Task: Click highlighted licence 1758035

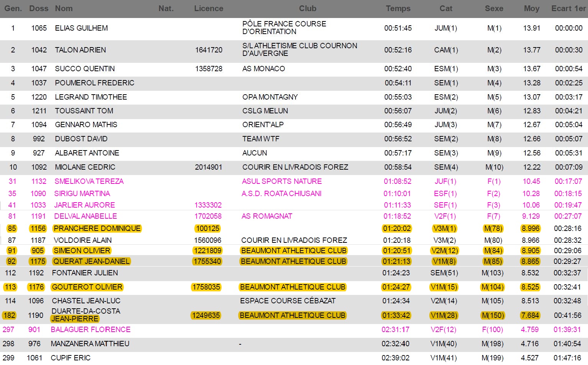Action: [206, 287]
